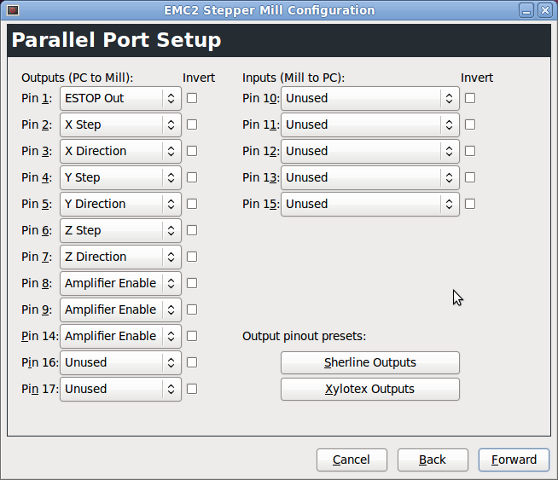This screenshot has width=558, height=480.
Task: Open the Pin 1 ESTOP Out dropdown
Action: 121,98
